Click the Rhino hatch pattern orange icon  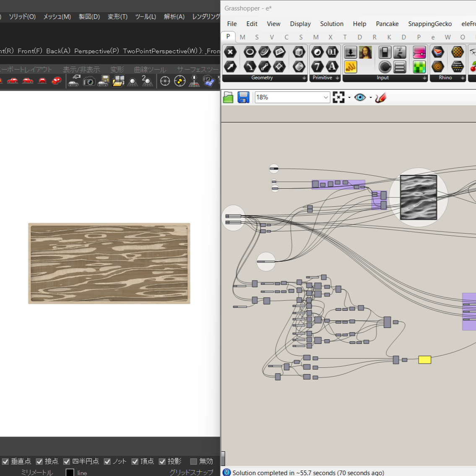tap(458, 52)
